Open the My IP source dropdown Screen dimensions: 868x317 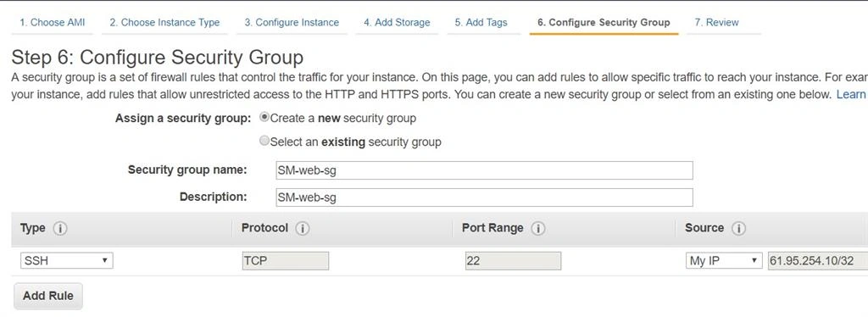724,260
